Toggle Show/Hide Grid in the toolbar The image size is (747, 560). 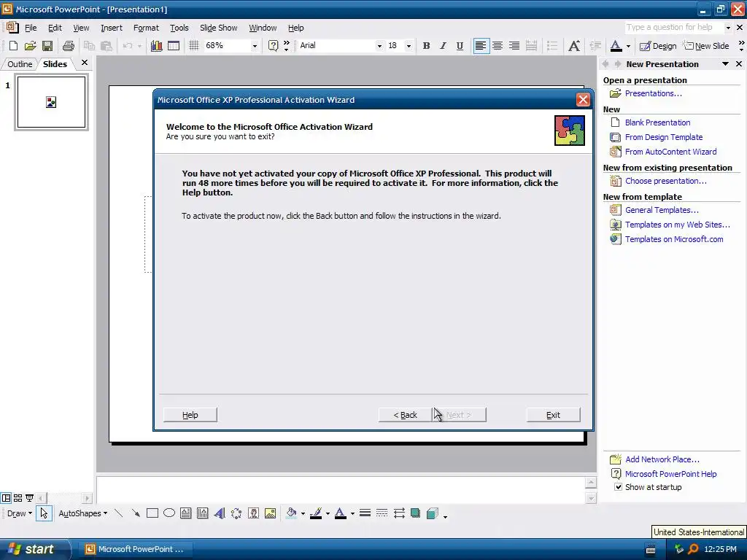(194, 46)
